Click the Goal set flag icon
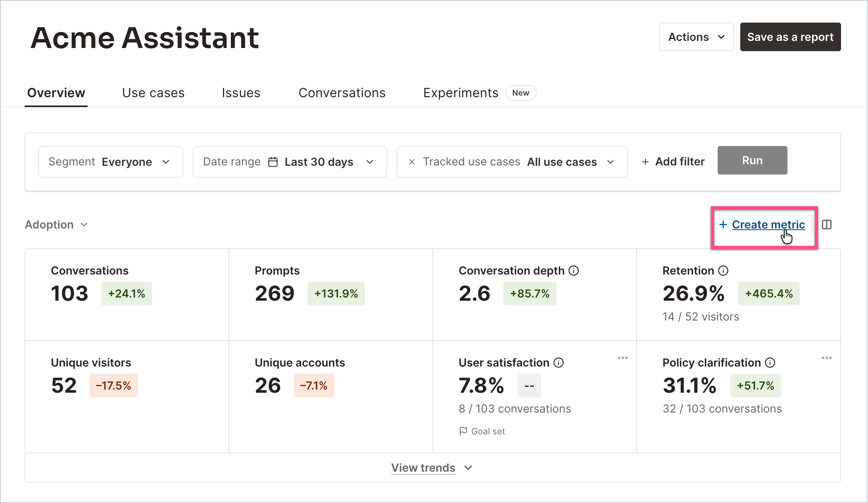The height and width of the screenshot is (503, 868). 463,431
